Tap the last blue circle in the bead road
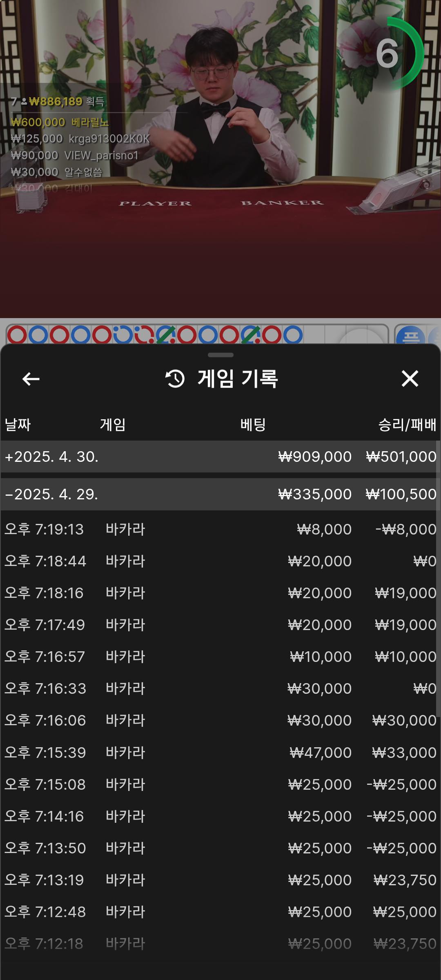Viewport: 441px width, 980px height. [293, 335]
